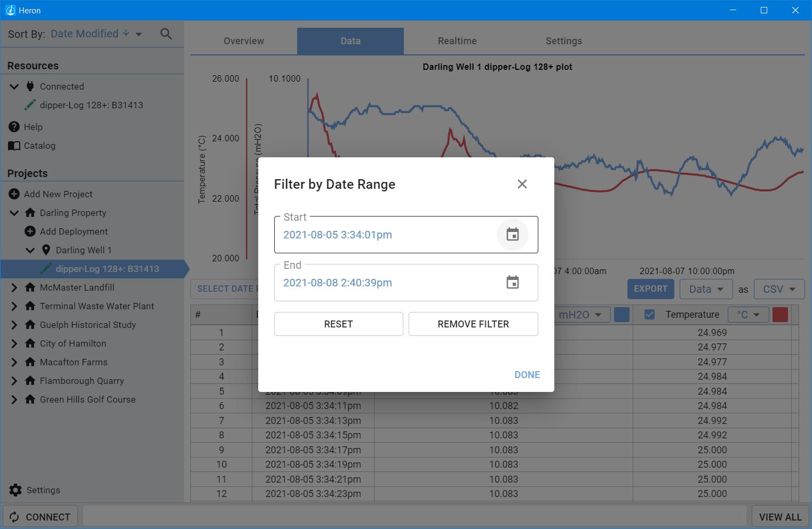Click the home icon of City of Hamilton

(30, 343)
